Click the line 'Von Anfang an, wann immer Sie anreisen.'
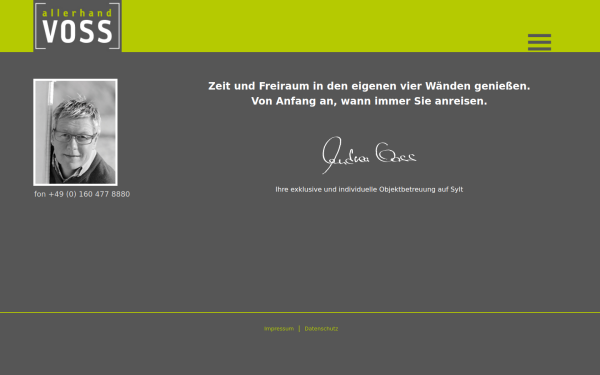600x375 pixels. (369, 101)
